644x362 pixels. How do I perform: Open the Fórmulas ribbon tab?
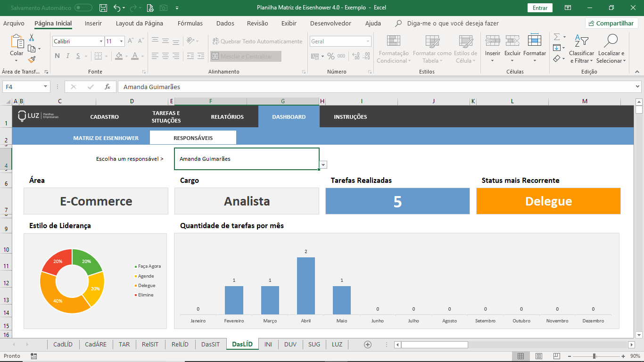pos(190,24)
